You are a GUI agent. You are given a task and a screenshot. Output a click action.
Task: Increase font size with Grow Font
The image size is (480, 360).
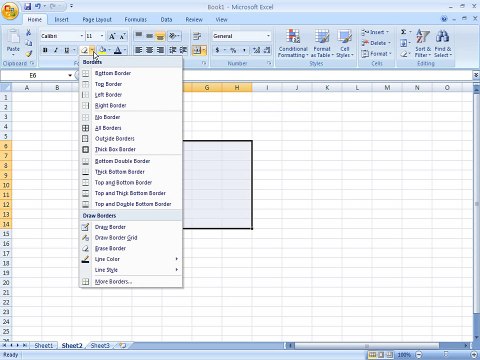112,36
